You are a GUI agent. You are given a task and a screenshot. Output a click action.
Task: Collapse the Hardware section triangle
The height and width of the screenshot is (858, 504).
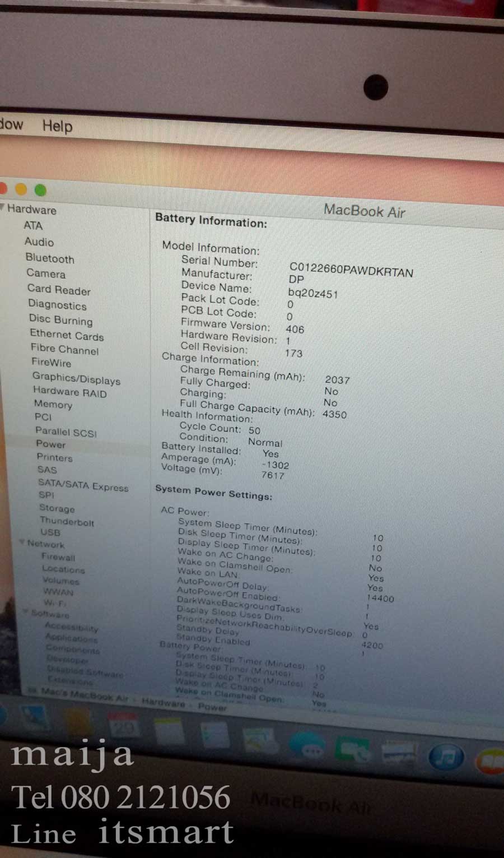(x=3, y=208)
